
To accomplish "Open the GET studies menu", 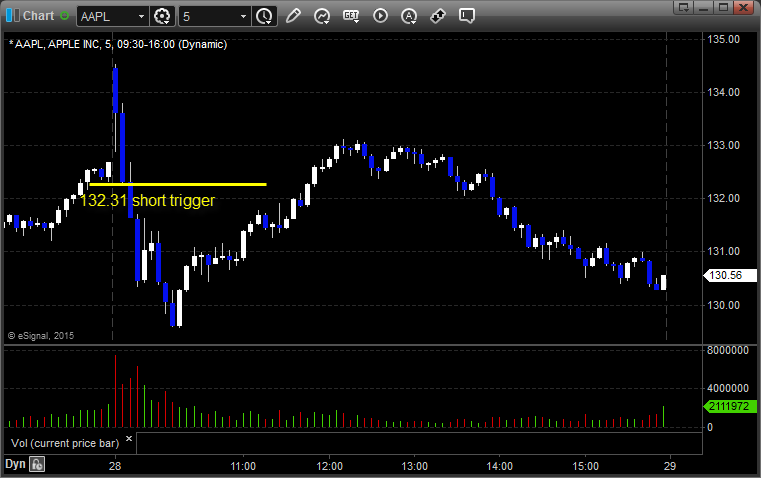I will [351, 16].
